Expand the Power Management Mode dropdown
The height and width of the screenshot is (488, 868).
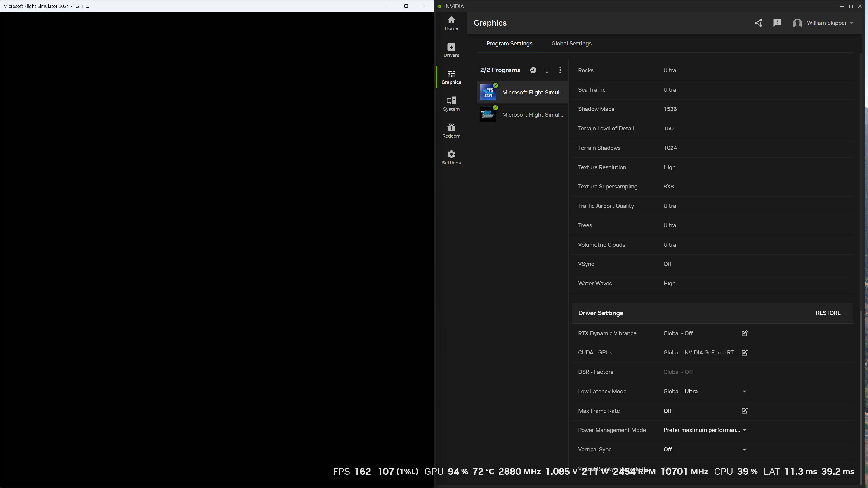click(x=744, y=430)
